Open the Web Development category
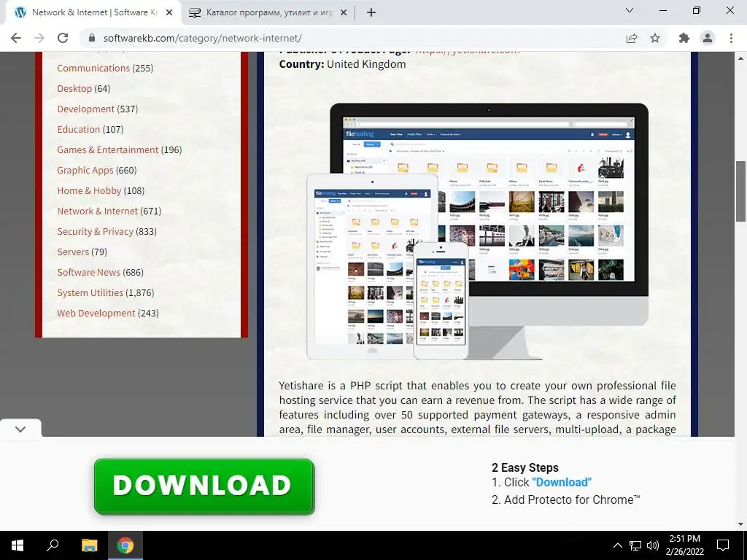747x560 pixels. [96, 314]
